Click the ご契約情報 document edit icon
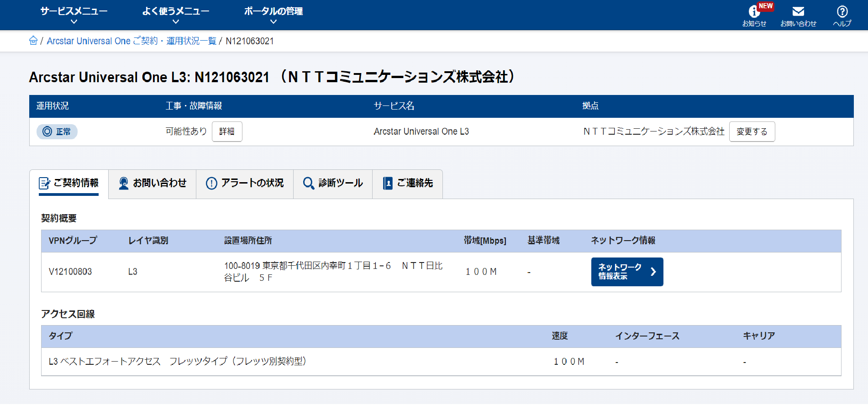The width and height of the screenshot is (868, 410). click(x=44, y=183)
